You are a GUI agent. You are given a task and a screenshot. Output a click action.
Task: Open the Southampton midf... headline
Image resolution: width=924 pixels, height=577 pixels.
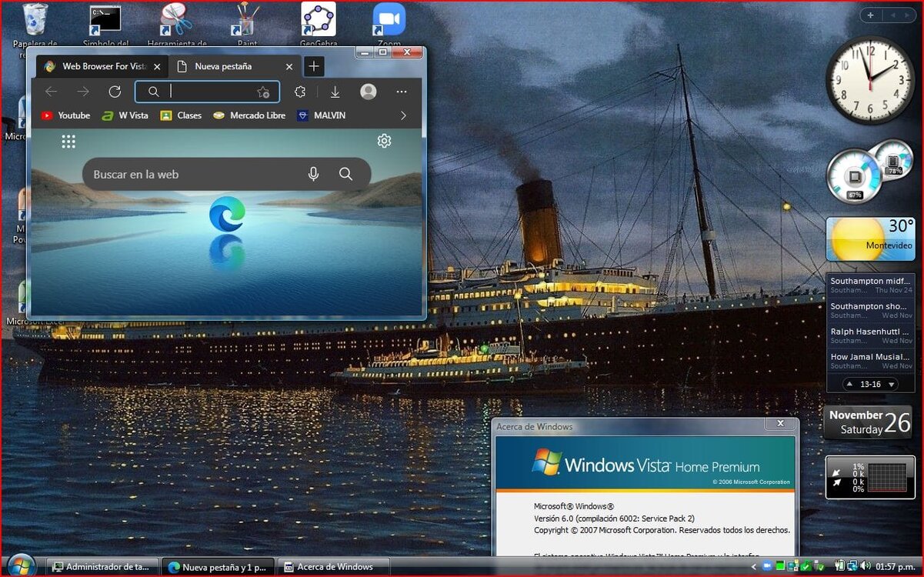tap(870, 285)
